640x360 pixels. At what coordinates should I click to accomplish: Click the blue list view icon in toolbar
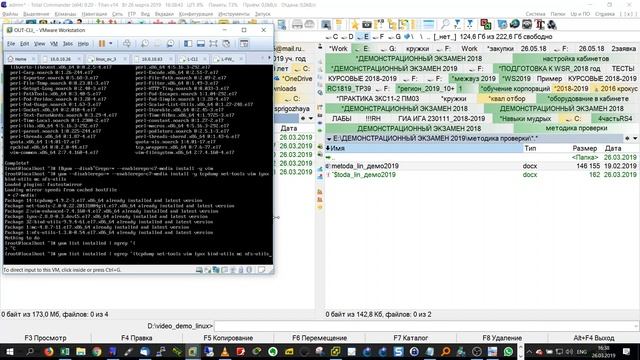pyautogui.click(x=428, y=24)
